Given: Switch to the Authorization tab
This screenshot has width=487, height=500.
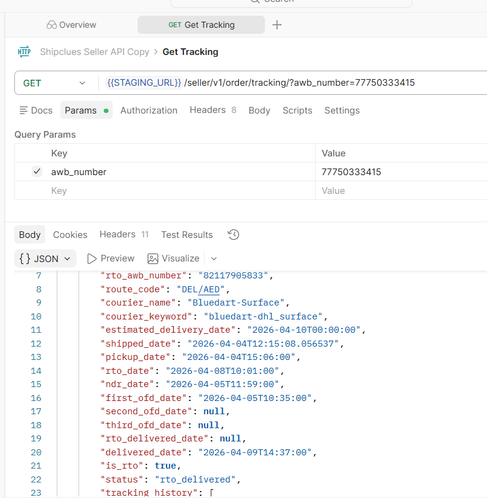Looking at the screenshot, I should (149, 110).
